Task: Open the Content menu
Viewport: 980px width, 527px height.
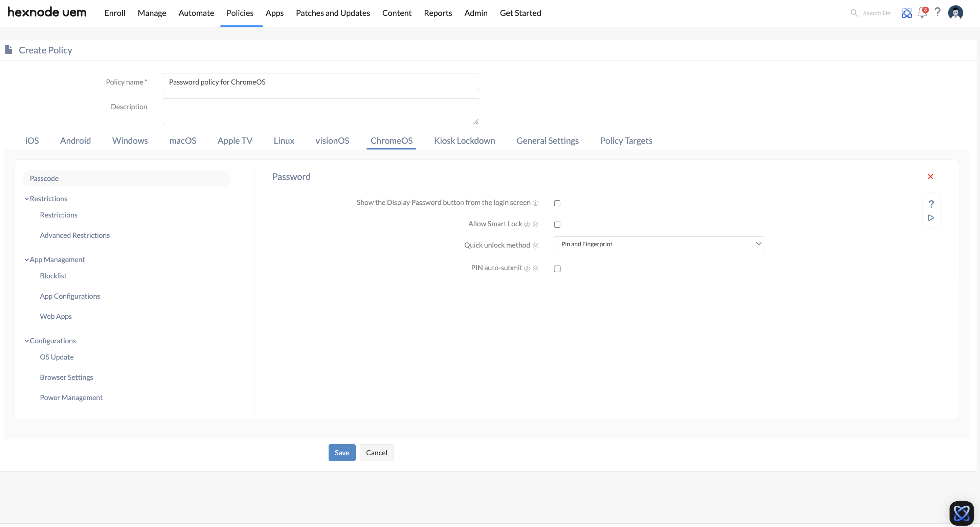Action: [397, 13]
